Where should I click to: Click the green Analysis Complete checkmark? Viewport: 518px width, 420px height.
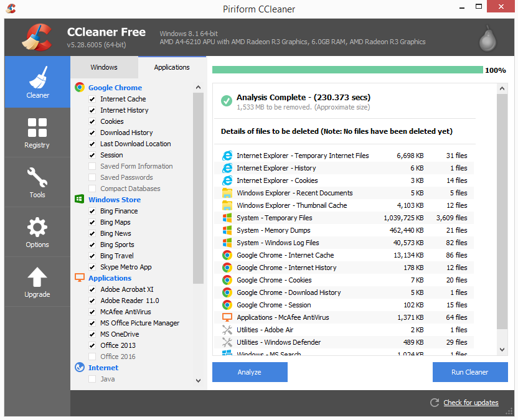point(226,101)
